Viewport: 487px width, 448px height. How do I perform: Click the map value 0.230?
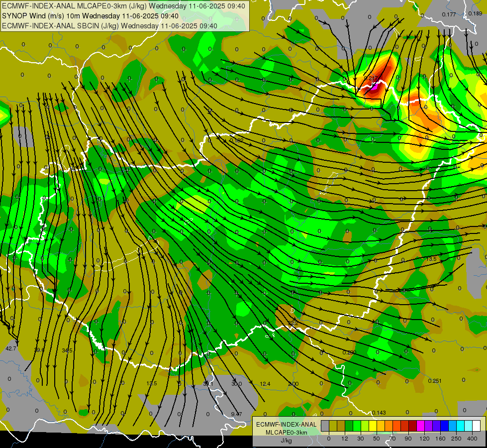click(x=349, y=352)
